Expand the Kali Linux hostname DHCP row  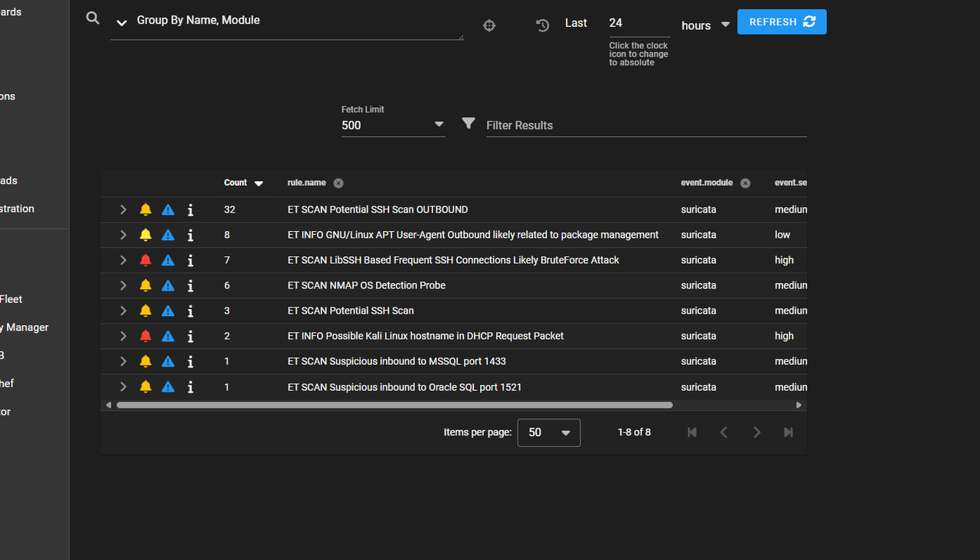122,336
